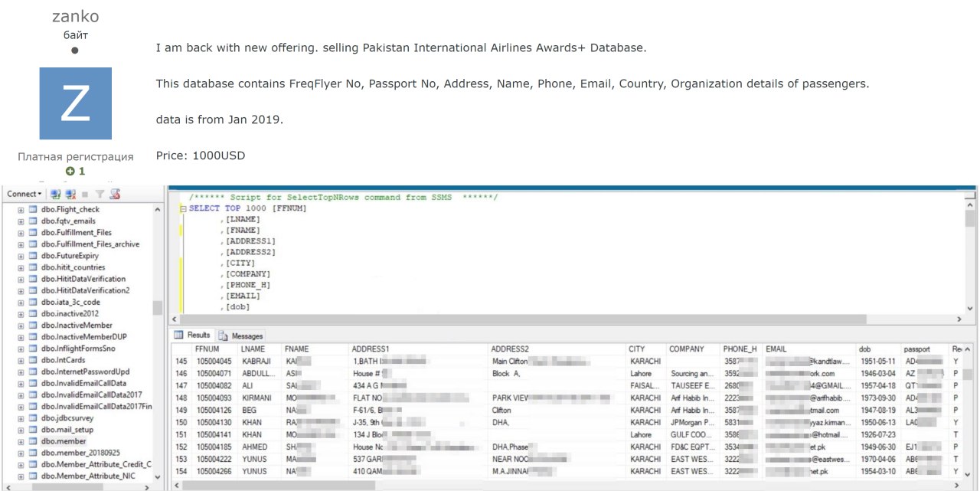
Task: Click the zanko avatar with letter Z
Action: 75,103
